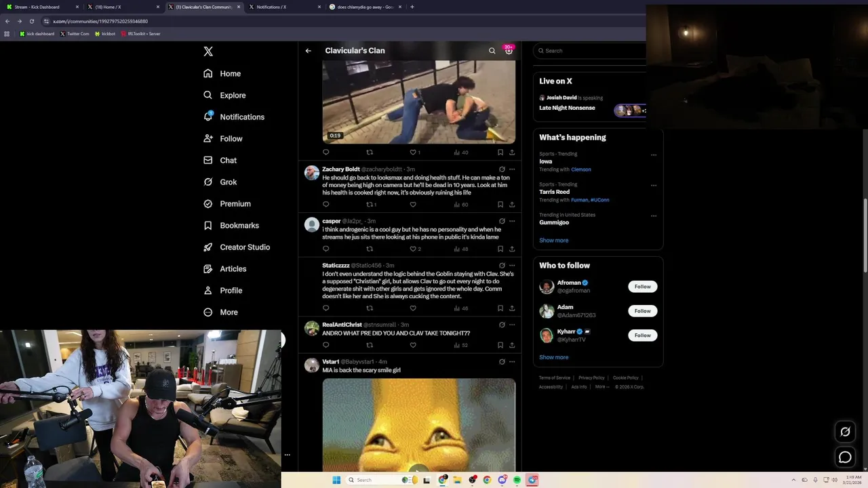Show more under Who to follow
Screen dimensions: 868x488
coord(553,357)
